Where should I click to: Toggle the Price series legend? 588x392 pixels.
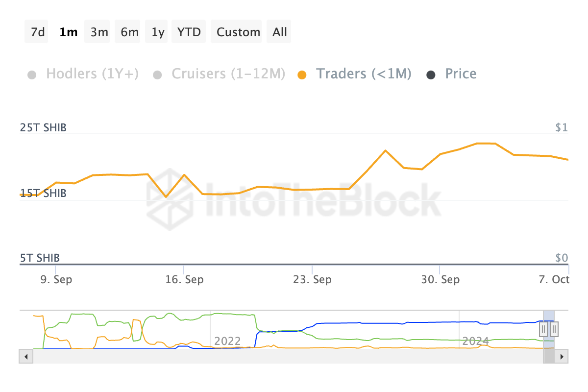tap(461, 74)
